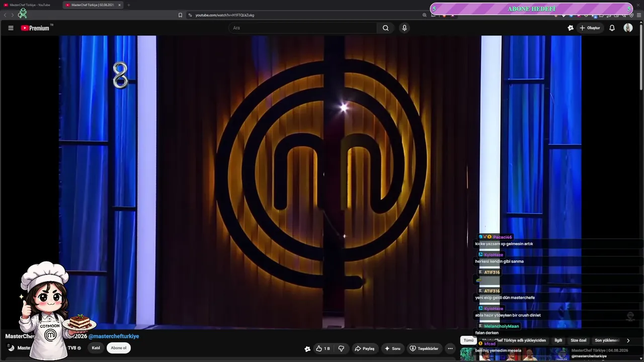
Task: Select the Size özel filter chip
Action: coord(578,340)
